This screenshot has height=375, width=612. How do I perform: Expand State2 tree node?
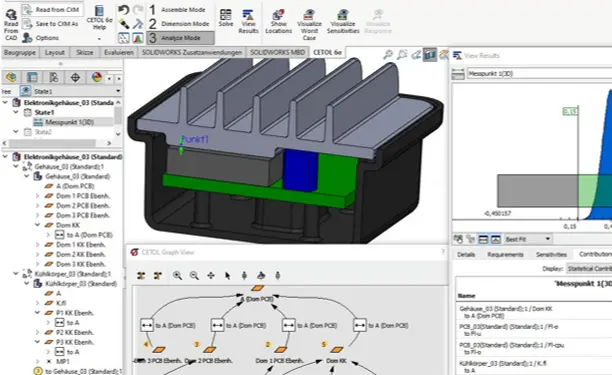coord(16,132)
